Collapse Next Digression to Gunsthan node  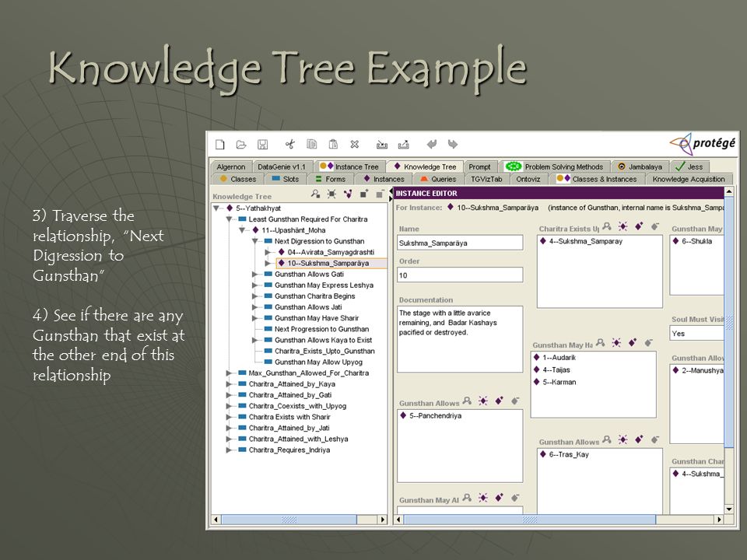[255, 241]
